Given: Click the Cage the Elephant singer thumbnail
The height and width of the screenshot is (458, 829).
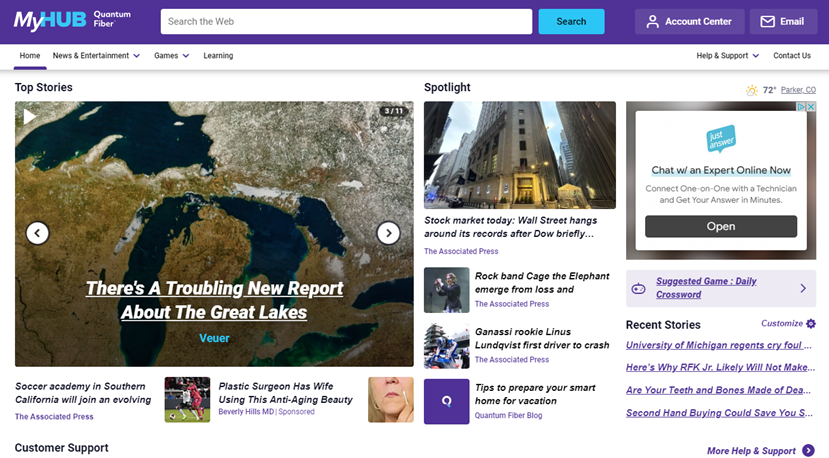Looking at the screenshot, I should [x=447, y=290].
